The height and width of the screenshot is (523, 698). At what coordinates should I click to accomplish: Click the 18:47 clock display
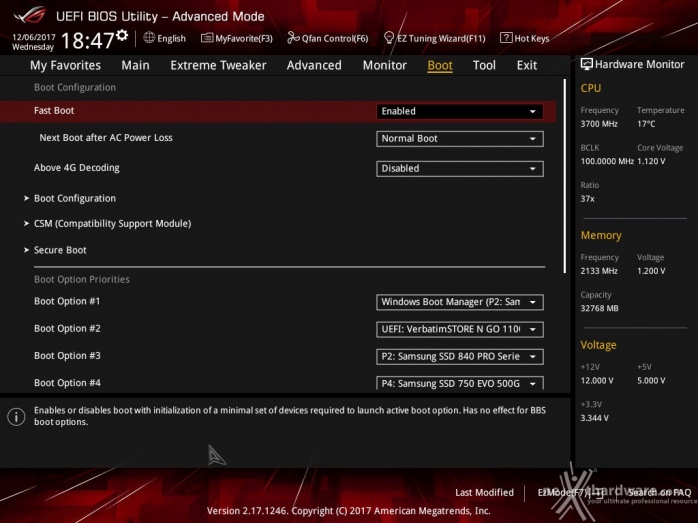[x=88, y=41]
